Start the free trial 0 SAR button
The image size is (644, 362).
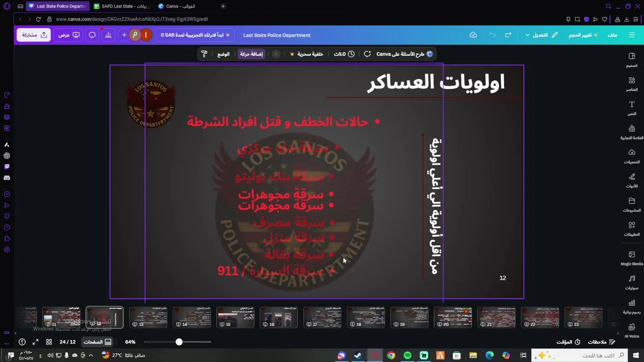[x=195, y=35]
